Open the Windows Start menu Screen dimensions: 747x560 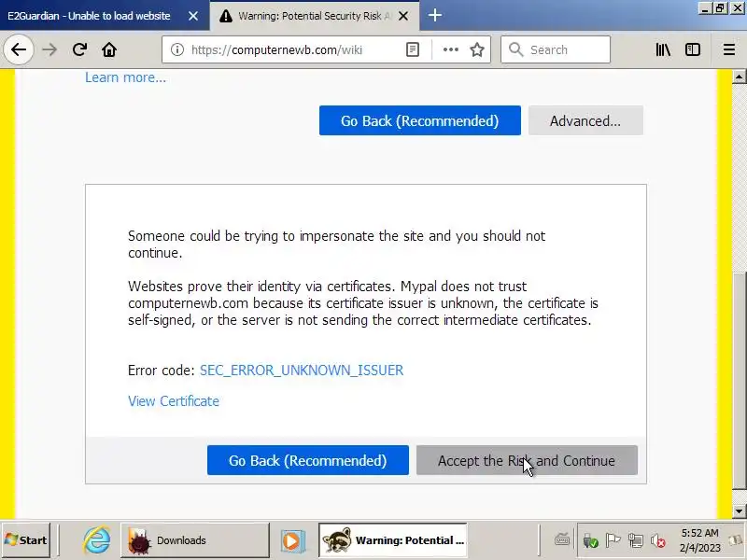pos(26,540)
